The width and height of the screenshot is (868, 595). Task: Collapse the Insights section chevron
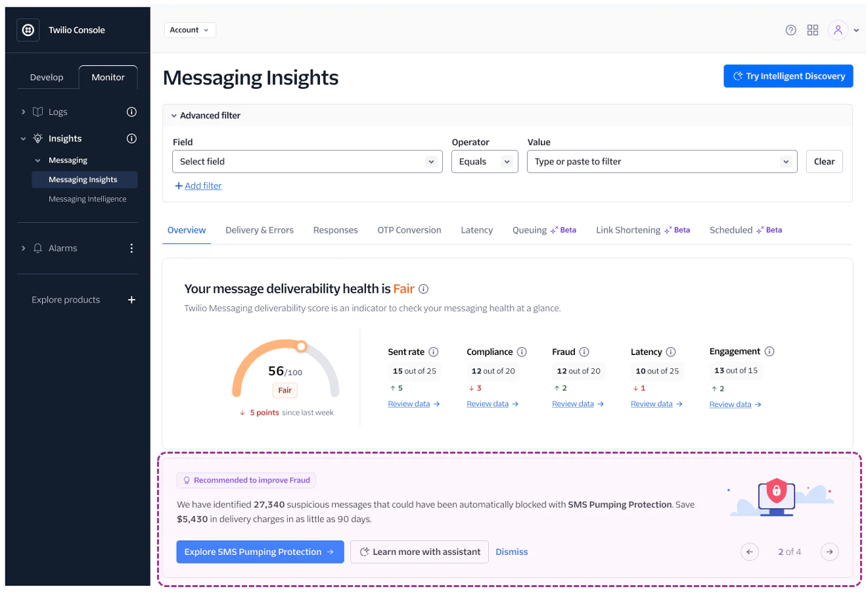(23, 139)
